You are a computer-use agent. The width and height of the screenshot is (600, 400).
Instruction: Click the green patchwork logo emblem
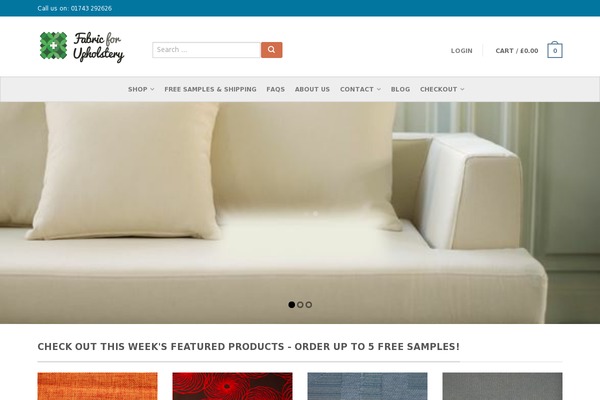tap(54, 46)
